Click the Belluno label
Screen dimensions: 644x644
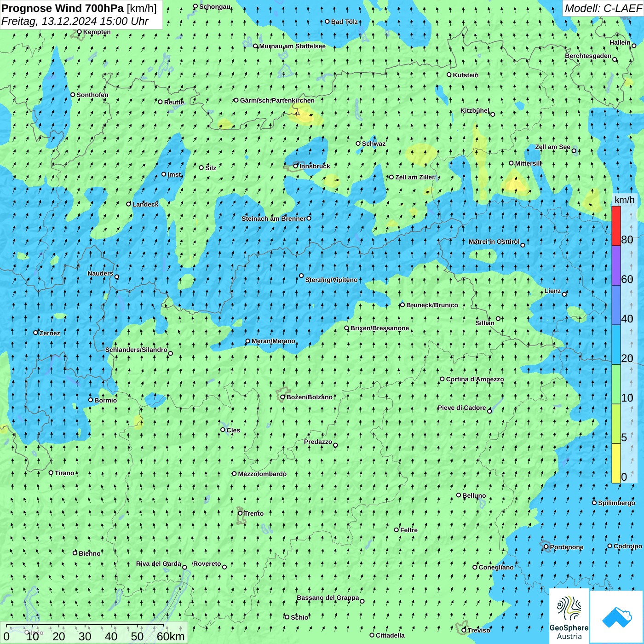[x=474, y=495]
